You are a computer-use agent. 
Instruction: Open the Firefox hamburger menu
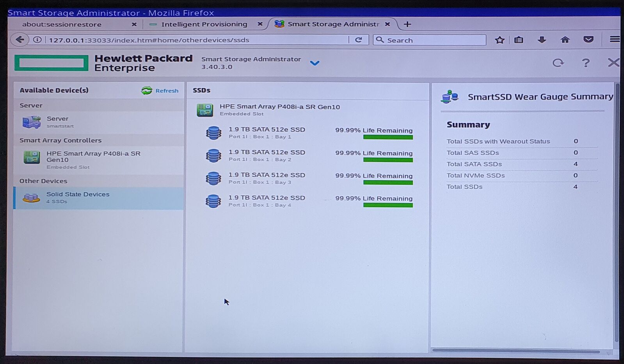click(x=614, y=39)
